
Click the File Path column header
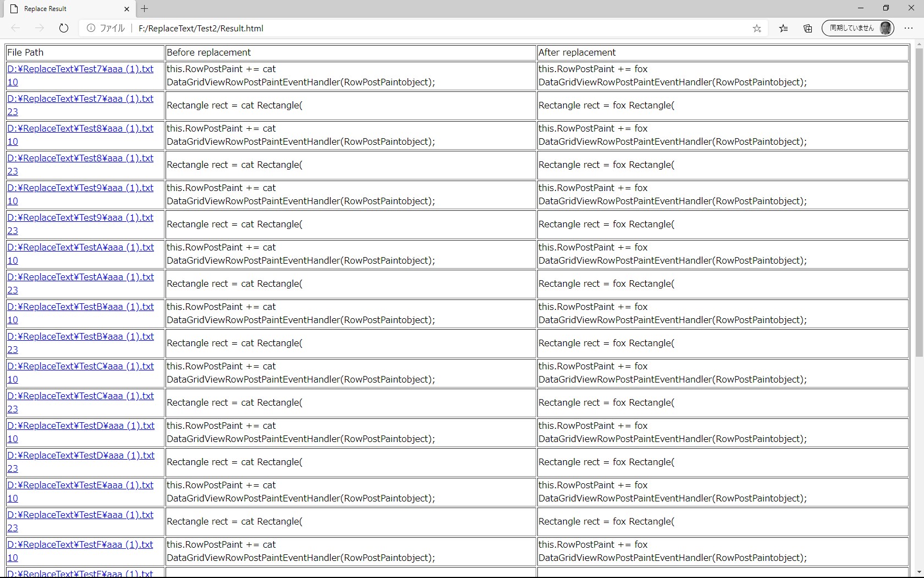click(x=85, y=52)
